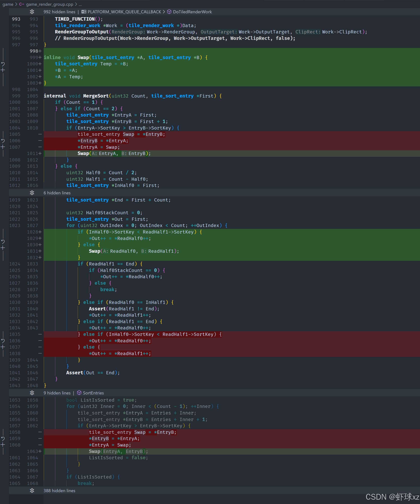This screenshot has height=504, width=420.
Task: Unfold the 6 hidden lines section
Action: pos(32,193)
